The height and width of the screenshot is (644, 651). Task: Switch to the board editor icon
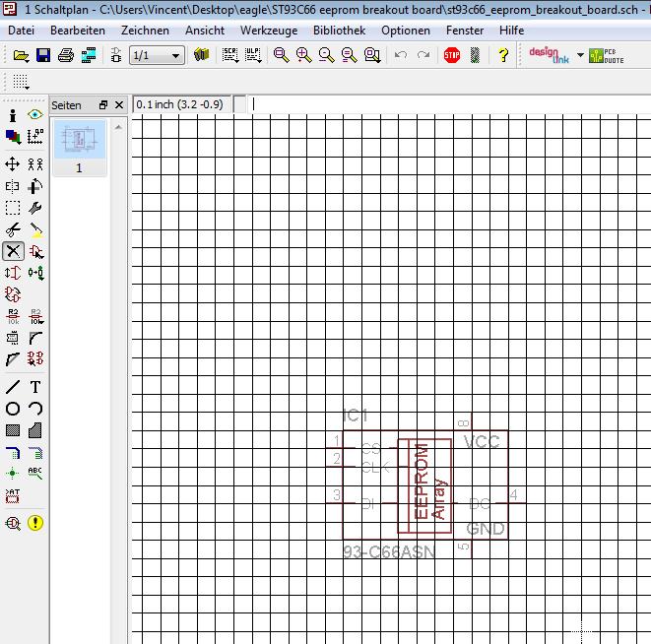[116, 55]
